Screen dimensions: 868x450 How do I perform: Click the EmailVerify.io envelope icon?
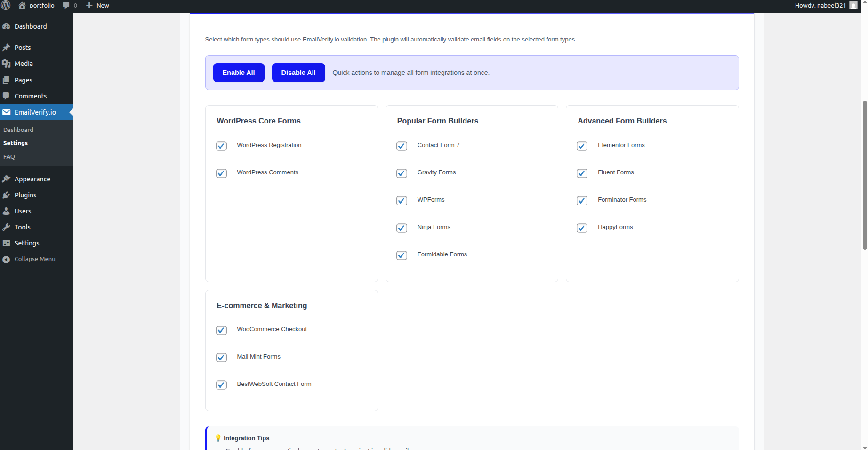[x=6, y=112]
